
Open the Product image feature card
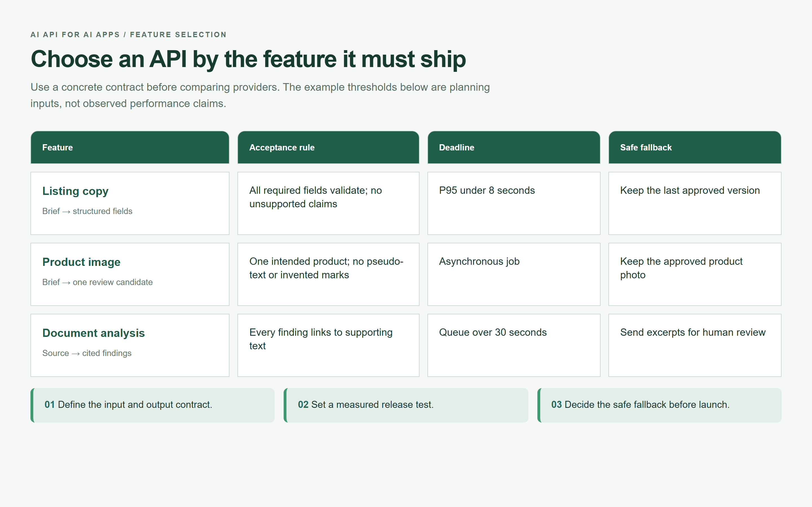tap(130, 274)
